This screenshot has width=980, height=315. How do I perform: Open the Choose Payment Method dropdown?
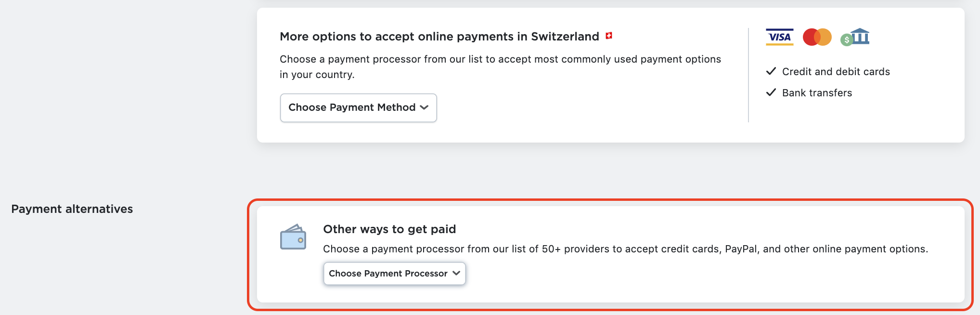click(352, 108)
